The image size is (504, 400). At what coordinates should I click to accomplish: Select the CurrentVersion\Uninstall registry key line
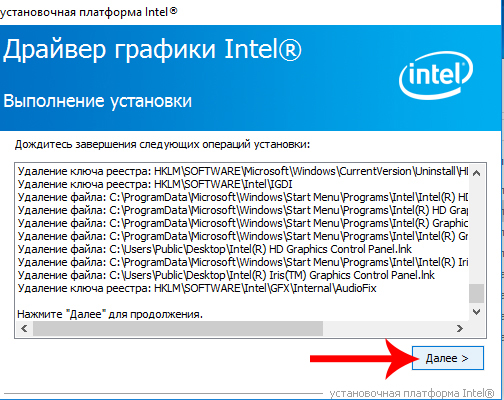pos(243,171)
